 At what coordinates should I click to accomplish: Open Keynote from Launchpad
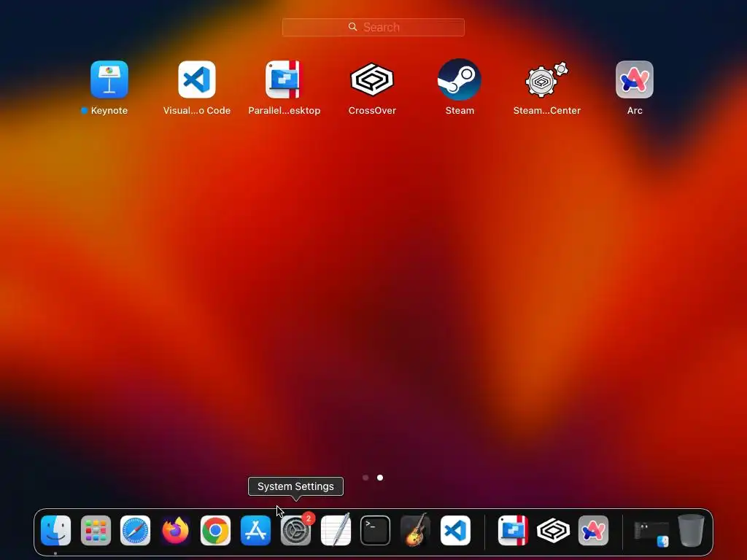(x=109, y=79)
